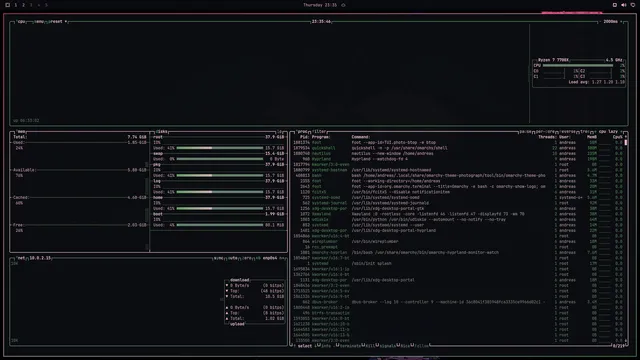Click the Program column header

coord(321,137)
